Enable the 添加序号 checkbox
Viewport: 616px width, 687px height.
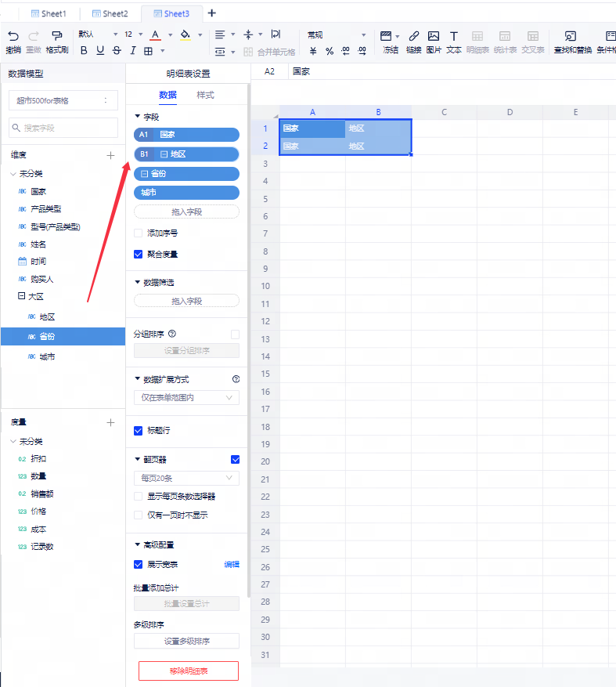139,233
